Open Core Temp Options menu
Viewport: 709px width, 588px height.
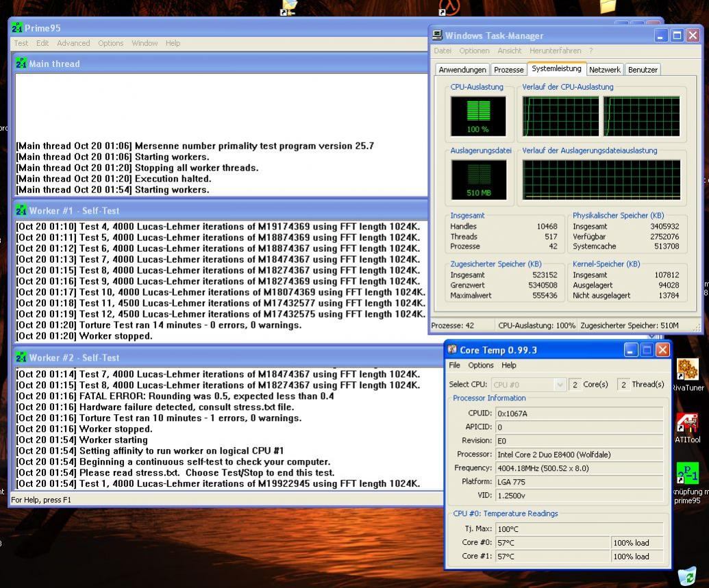tap(481, 365)
